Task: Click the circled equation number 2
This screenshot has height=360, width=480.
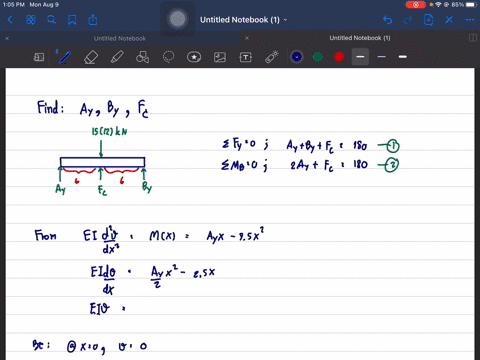Action: tap(391, 165)
